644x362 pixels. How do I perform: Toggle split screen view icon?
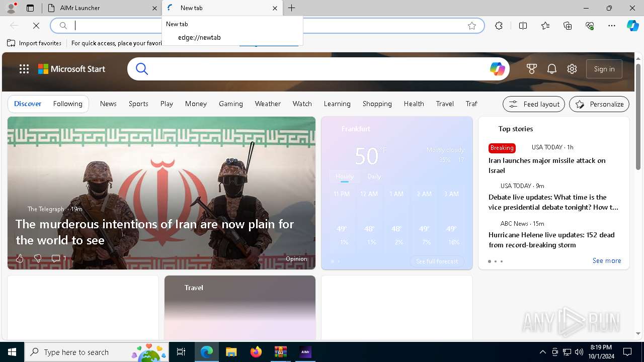[x=523, y=26]
